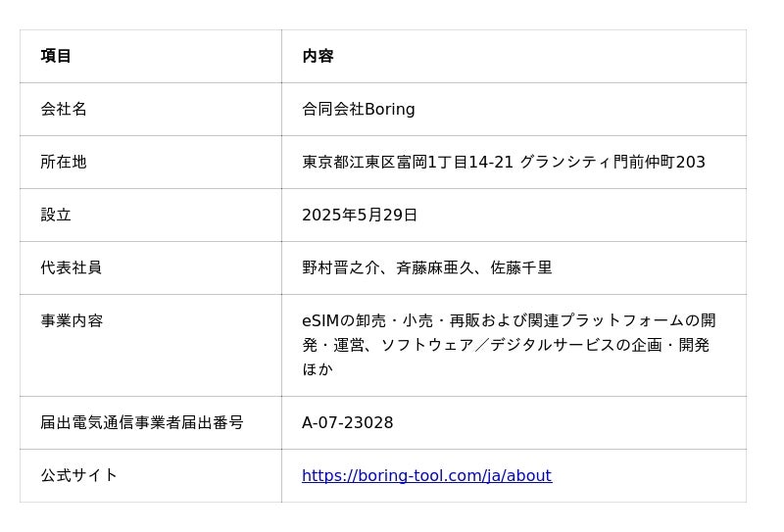Open the boring-tool.com/ja/about link
784x532 pixels.
(426, 475)
